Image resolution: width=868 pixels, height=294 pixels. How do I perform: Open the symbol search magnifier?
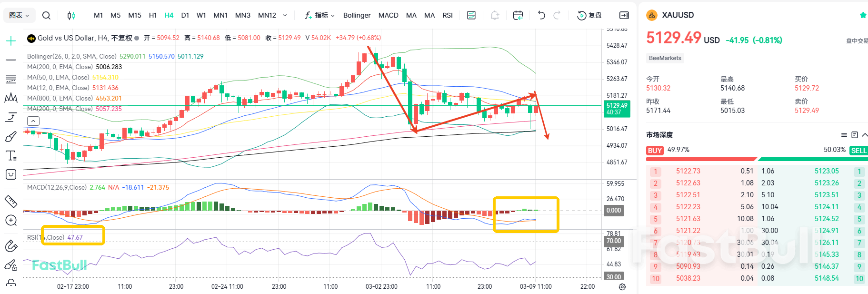(x=46, y=15)
